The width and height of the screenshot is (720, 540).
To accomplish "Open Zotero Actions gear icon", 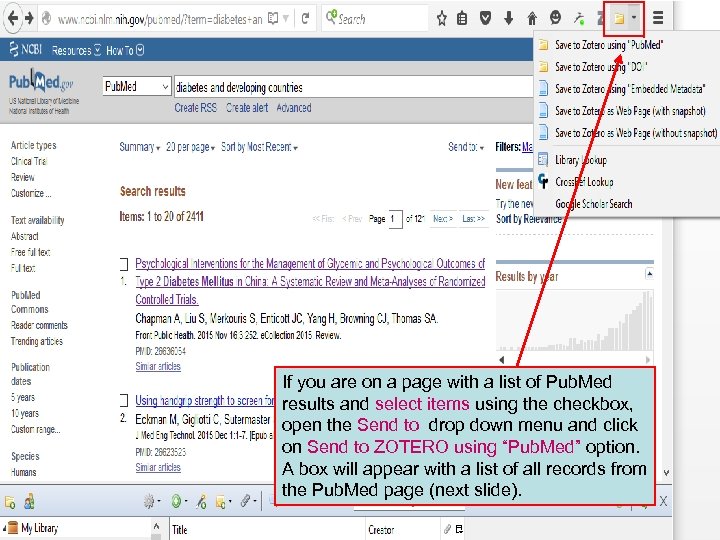I will [149, 501].
